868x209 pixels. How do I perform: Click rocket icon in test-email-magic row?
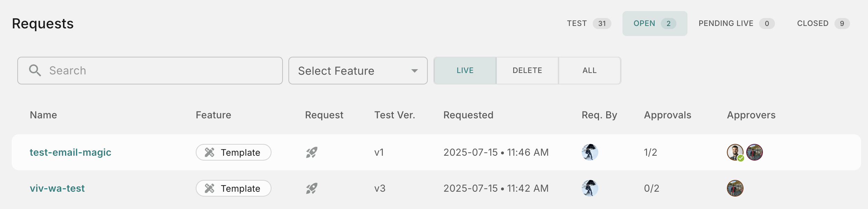312,152
